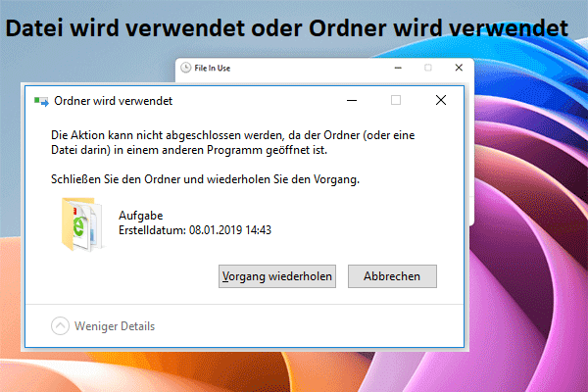This screenshot has width=588, height=392.
Task: Close the File In Use window
Action: tap(459, 68)
